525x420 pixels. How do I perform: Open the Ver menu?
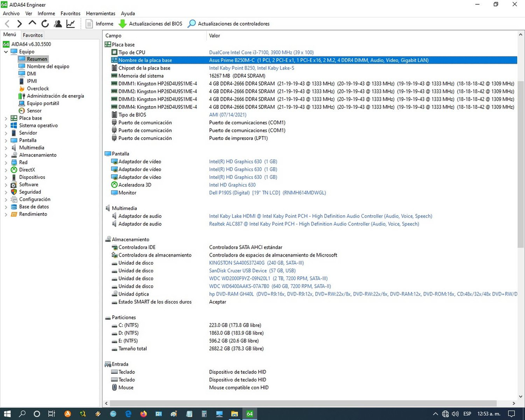[x=29, y=13]
